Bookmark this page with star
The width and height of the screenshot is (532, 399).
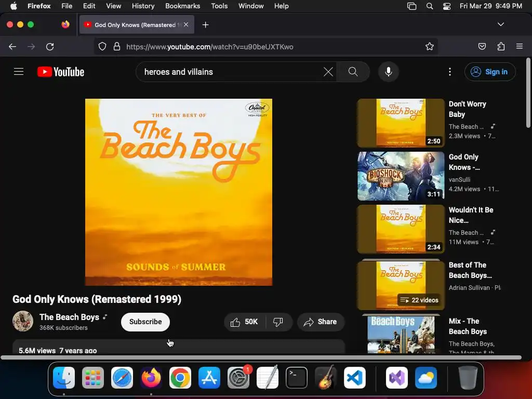(x=430, y=46)
